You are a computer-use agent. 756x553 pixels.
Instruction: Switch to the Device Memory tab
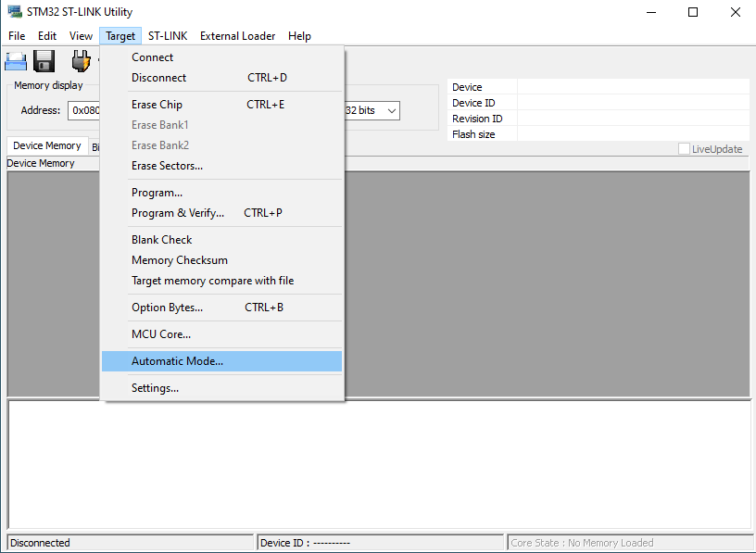coord(47,145)
